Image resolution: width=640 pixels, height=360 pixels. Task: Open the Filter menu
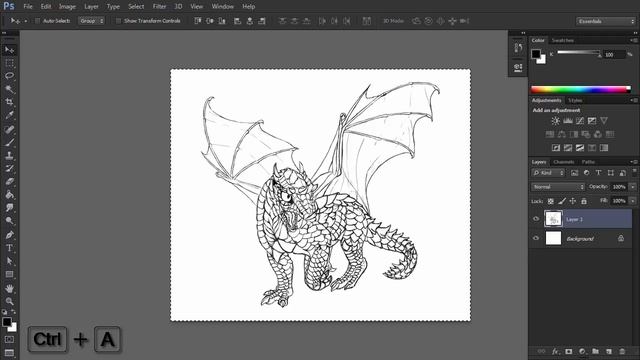point(159,7)
